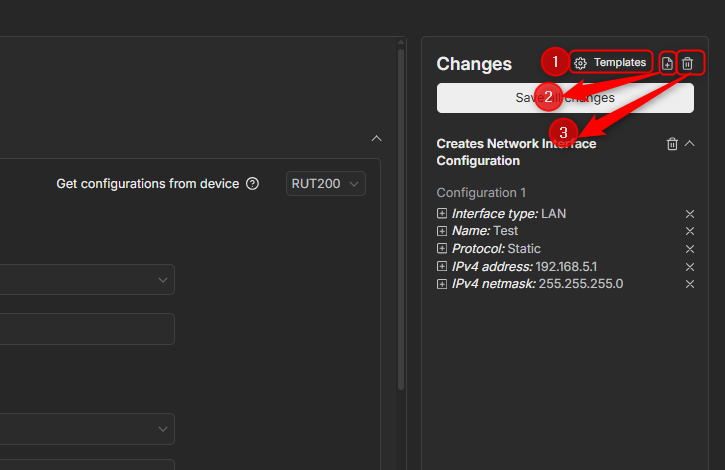
Task: Expand the Interface type entry
Action: 442,214
